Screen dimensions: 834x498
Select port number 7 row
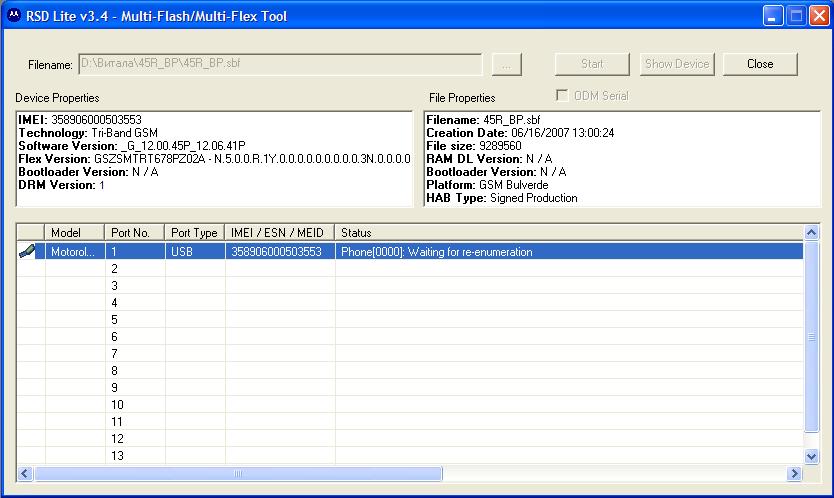coord(410,354)
